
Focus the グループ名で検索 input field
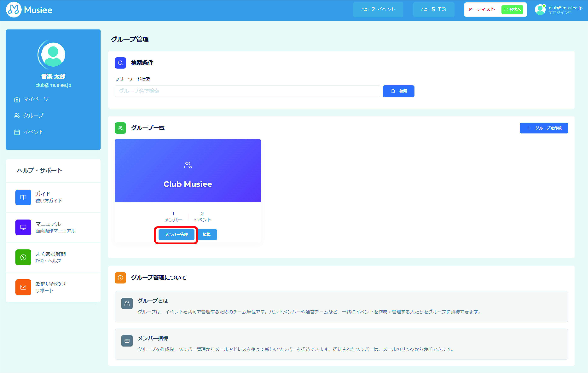click(x=247, y=91)
